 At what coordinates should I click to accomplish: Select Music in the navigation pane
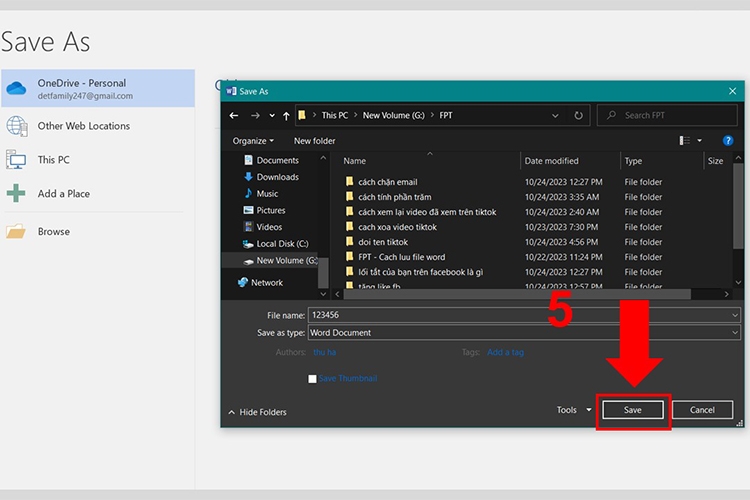point(267,194)
